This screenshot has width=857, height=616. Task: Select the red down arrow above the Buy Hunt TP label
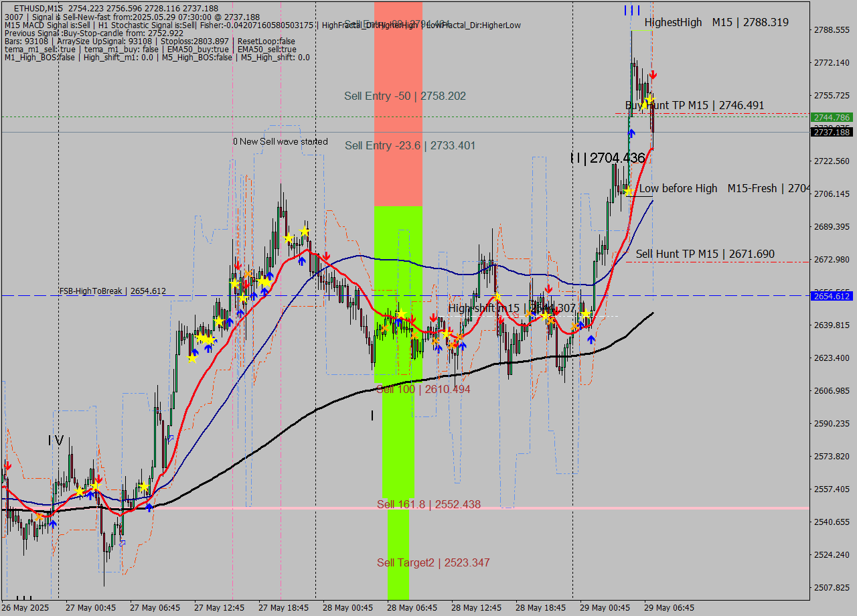653,75
